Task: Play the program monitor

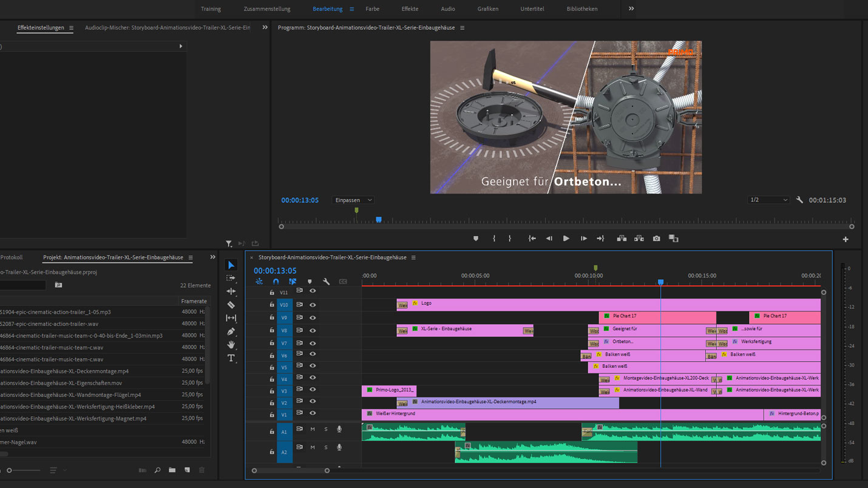Action: (x=566, y=239)
